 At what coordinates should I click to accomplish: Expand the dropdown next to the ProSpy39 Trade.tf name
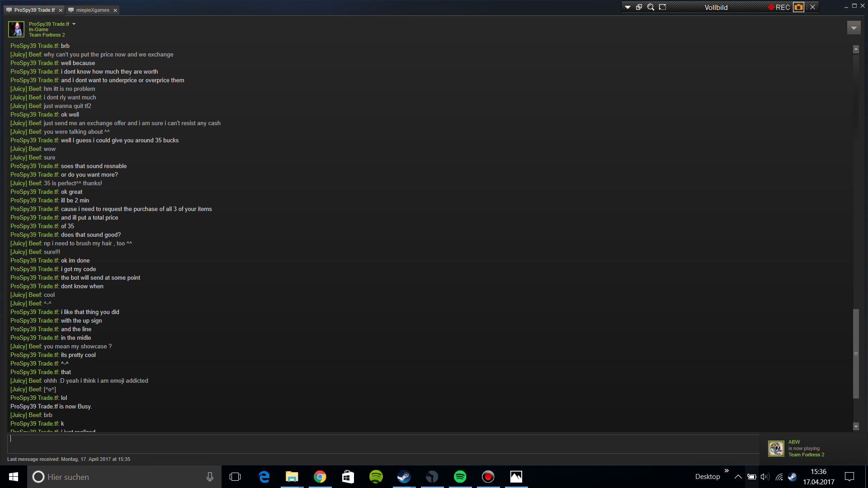click(x=74, y=24)
